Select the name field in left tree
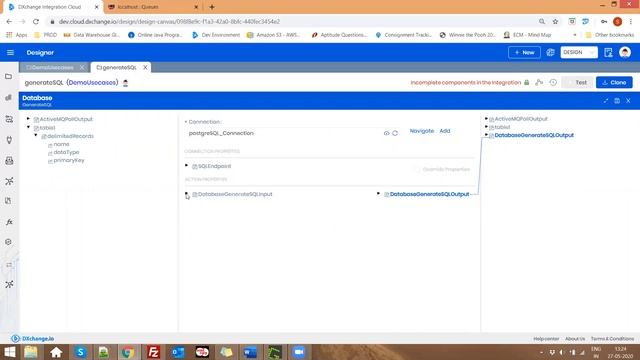 pyautogui.click(x=61, y=144)
